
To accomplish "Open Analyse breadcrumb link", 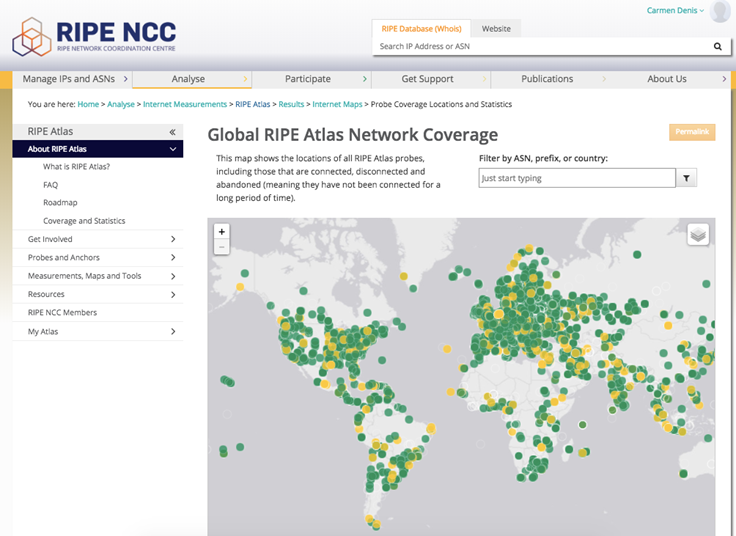I will click(x=121, y=104).
